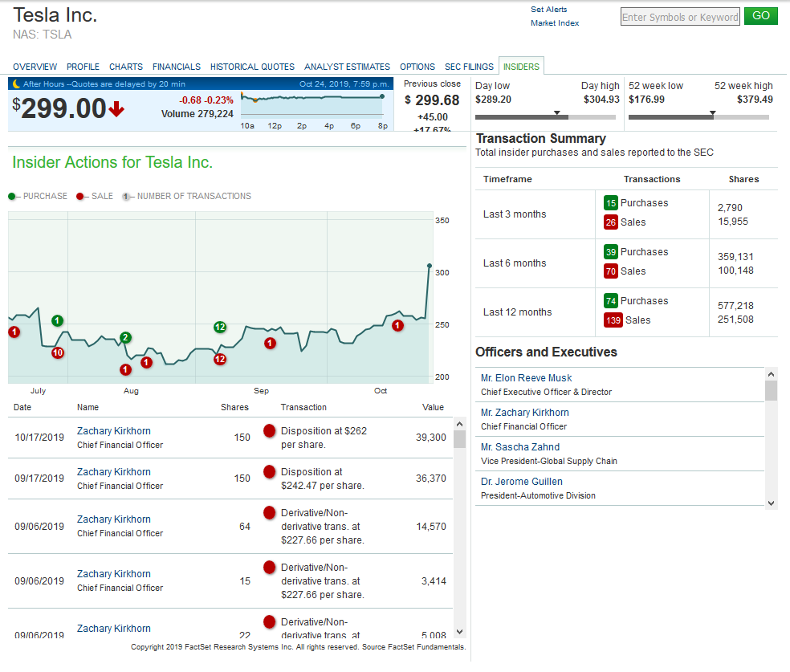Click the red SALE legend dot
This screenshot has width=790, height=672.
pyautogui.click(x=79, y=196)
